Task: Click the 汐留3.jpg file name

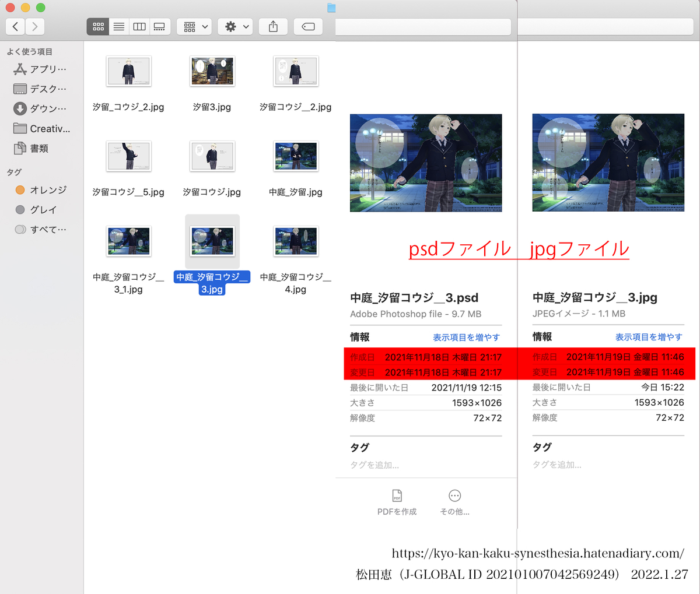Action: pos(212,107)
